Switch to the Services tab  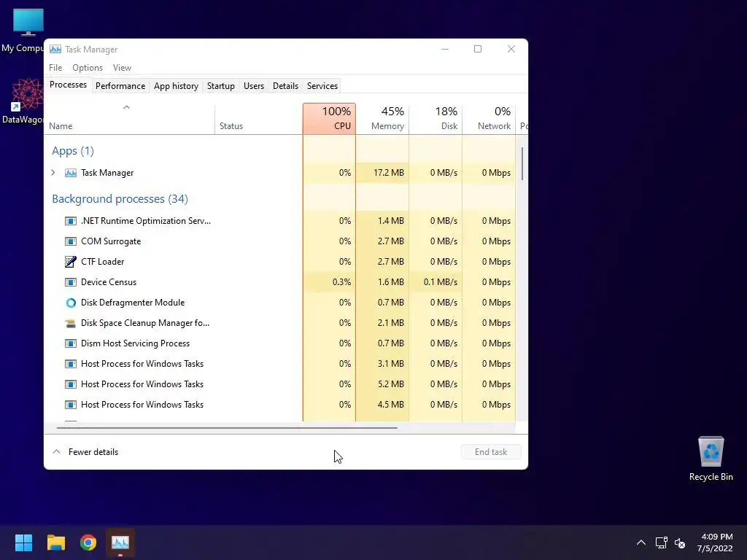[x=322, y=86]
